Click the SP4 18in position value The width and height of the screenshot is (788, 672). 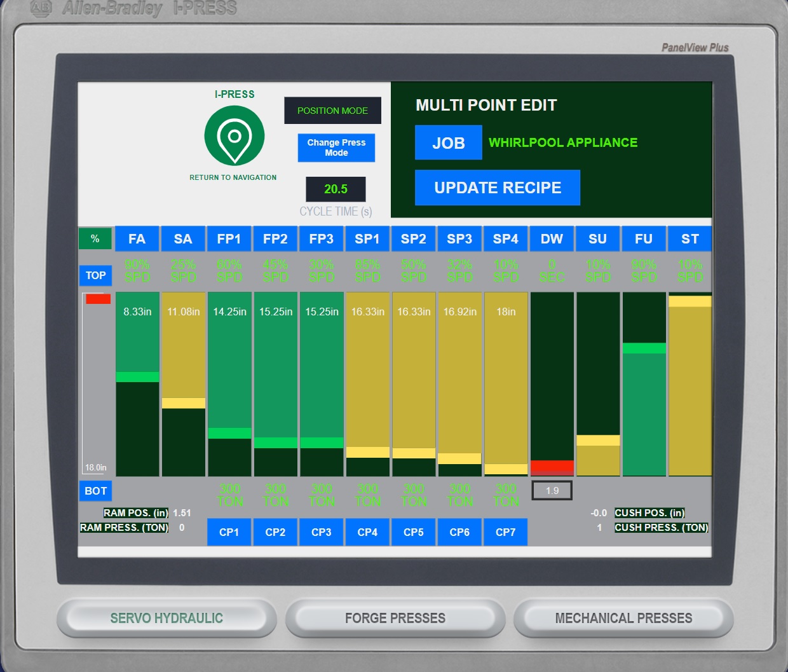[506, 312]
